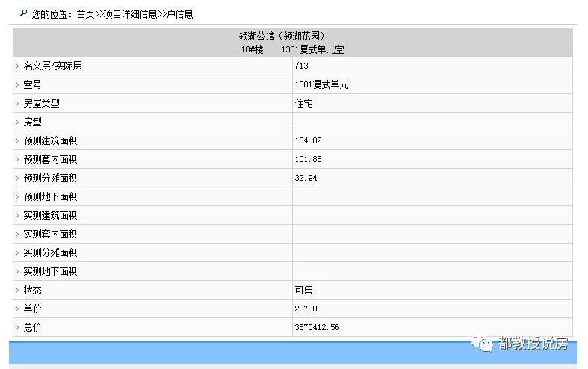This screenshot has width=588, height=369.
Task: Select the 房屋类型 label
Action: tap(41, 104)
